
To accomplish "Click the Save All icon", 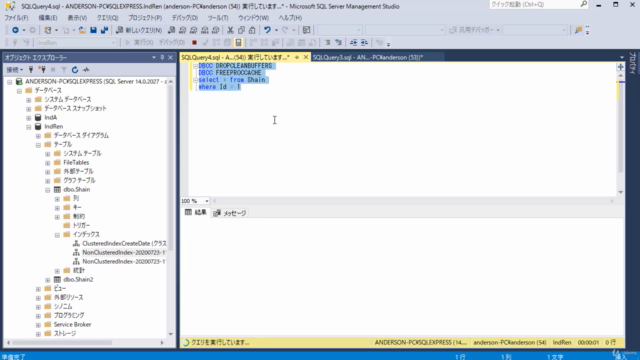I will [104, 30].
